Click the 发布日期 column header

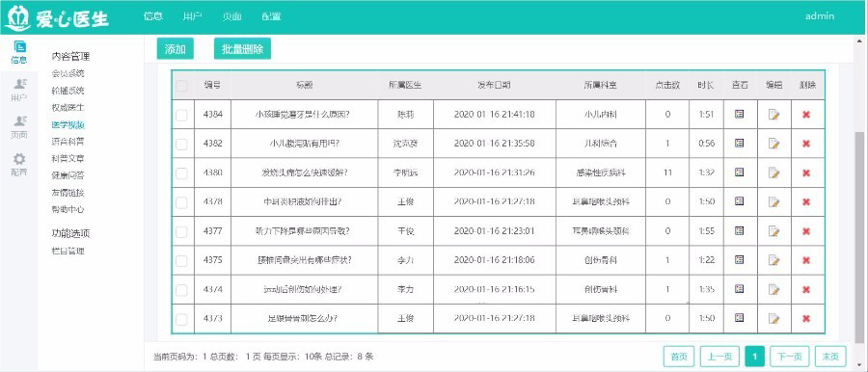point(495,85)
